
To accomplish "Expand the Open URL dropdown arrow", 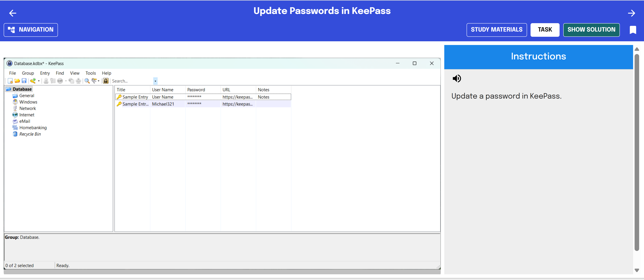I will click(66, 81).
